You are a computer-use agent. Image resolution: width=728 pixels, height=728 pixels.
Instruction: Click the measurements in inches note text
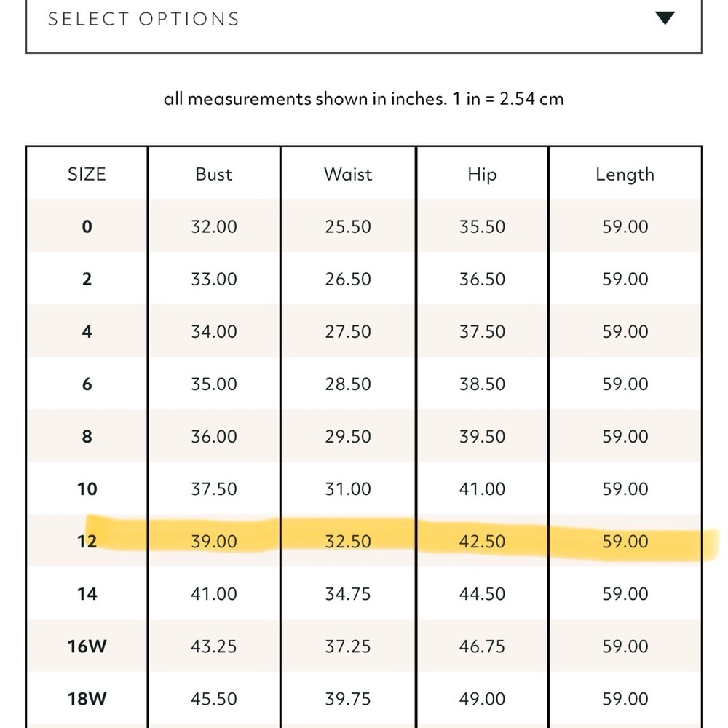363,99
